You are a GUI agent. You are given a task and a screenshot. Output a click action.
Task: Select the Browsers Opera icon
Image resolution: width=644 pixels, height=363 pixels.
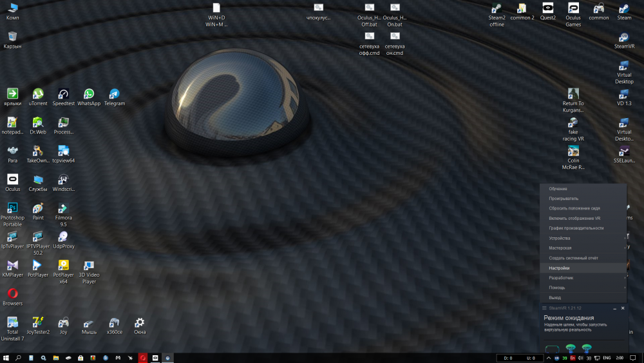tap(12, 297)
